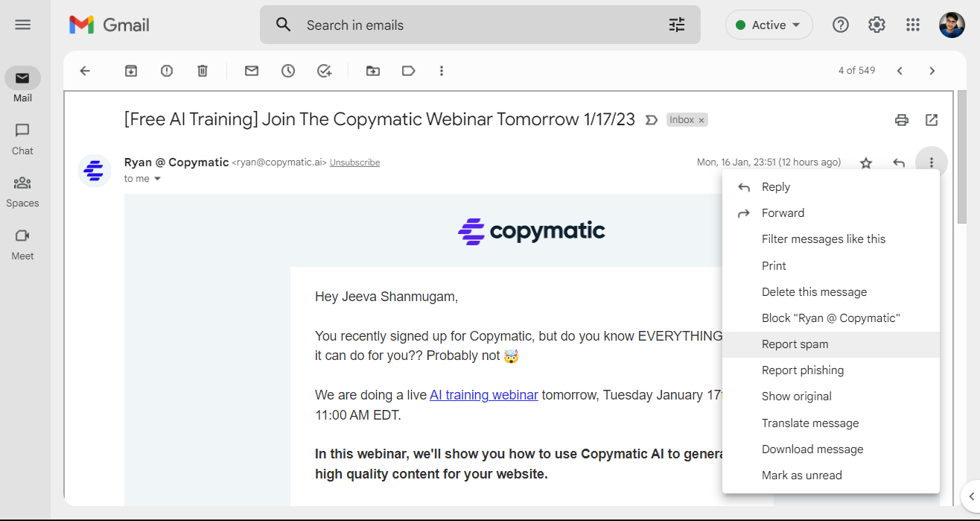Open the account profile picture
The image size is (980, 521).
[x=952, y=25]
